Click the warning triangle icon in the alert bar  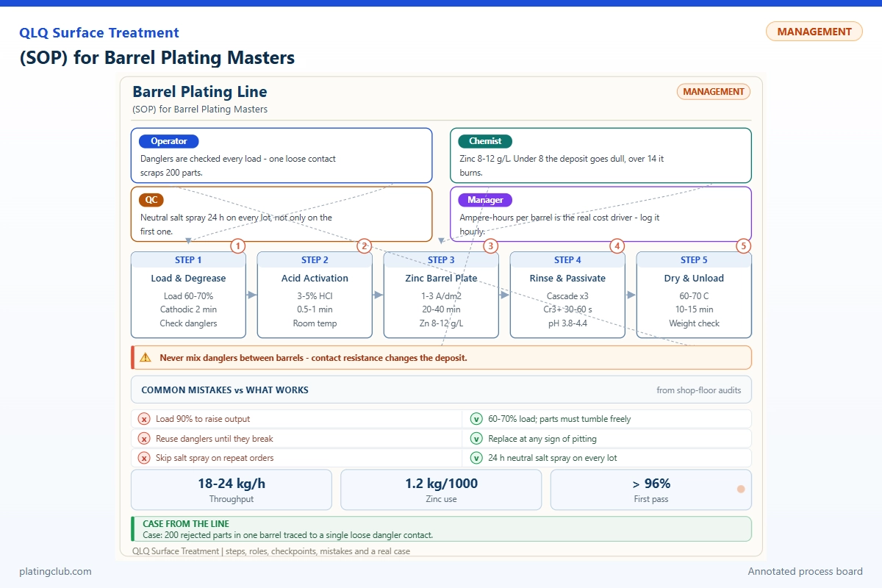click(146, 358)
